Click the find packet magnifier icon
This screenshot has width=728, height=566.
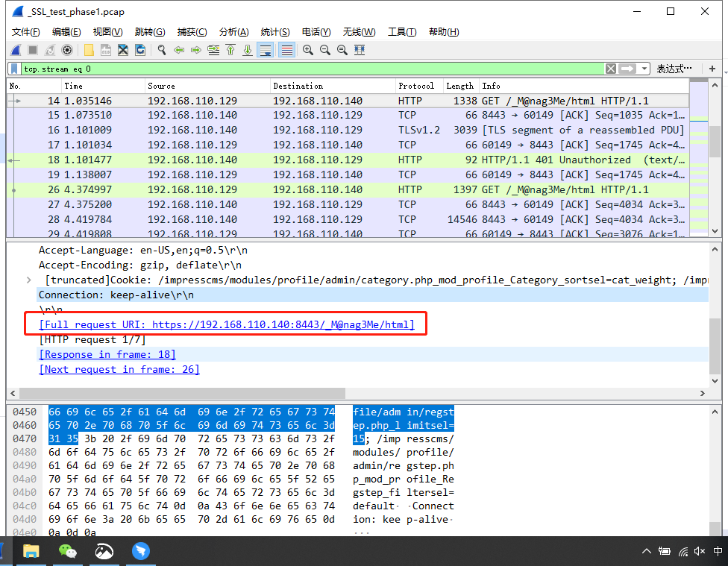click(x=161, y=50)
